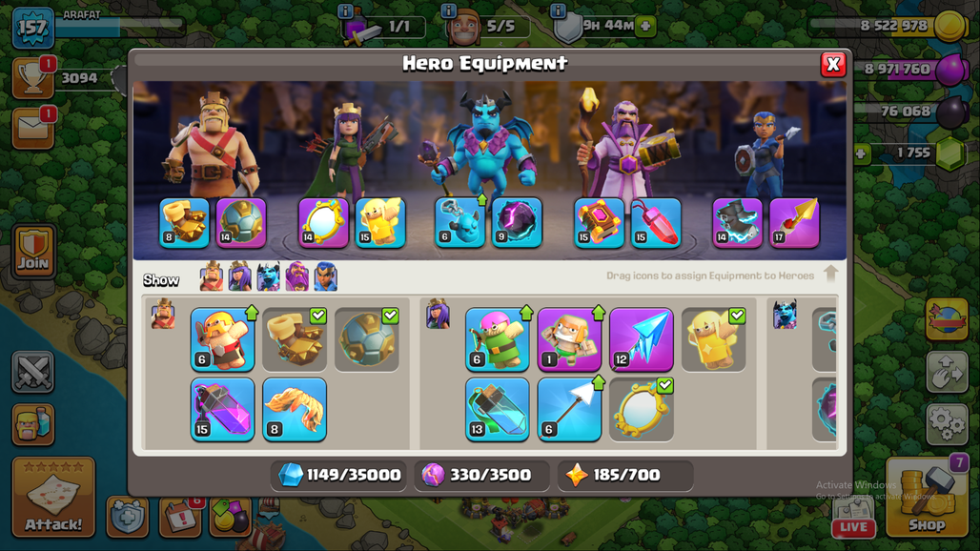Image resolution: width=980 pixels, height=551 pixels.
Task: Click the level 1 Giant Puppet equipment
Action: click(x=569, y=339)
